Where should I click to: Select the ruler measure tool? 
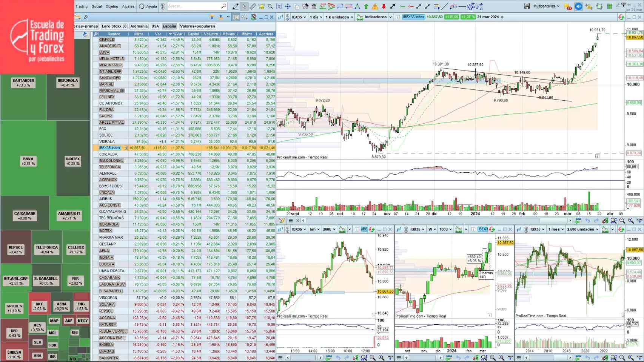[253, 6]
